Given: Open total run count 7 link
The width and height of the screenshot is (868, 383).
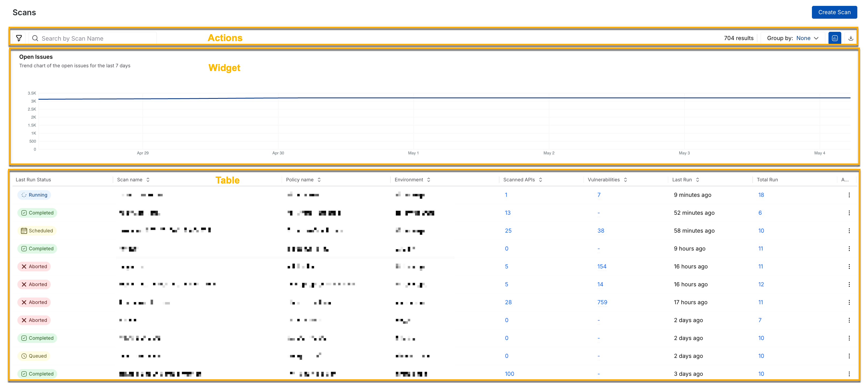Looking at the screenshot, I should [x=760, y=320].
